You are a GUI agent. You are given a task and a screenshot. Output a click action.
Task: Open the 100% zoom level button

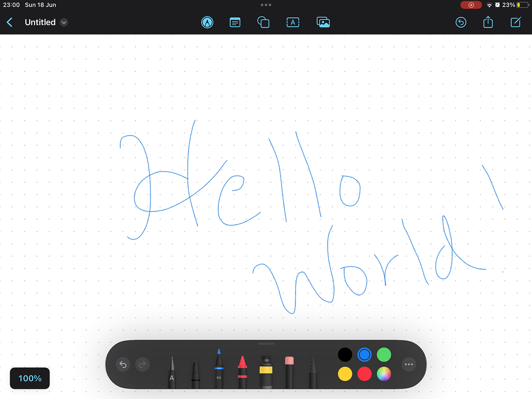30,378
